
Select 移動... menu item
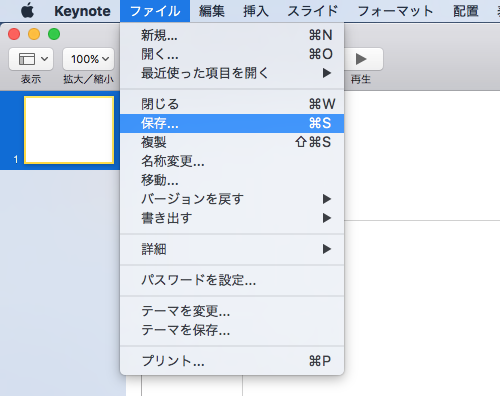(x=232, y=180)
